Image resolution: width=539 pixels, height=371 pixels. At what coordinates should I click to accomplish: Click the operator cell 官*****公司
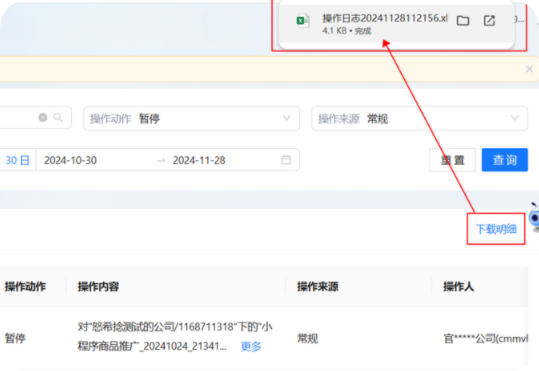click(x=485, y=339)
